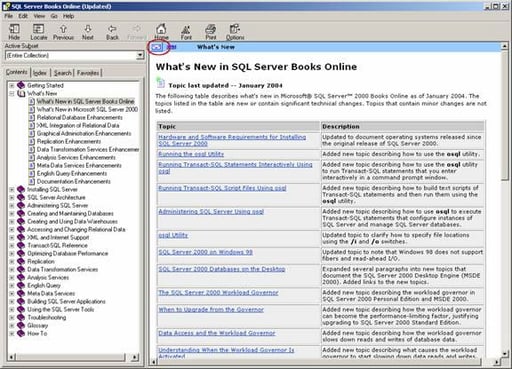The width and height of the screenshot is (512, 369).
Task: Open the Active Subset dropdown
Action: [x=140, y=55]
